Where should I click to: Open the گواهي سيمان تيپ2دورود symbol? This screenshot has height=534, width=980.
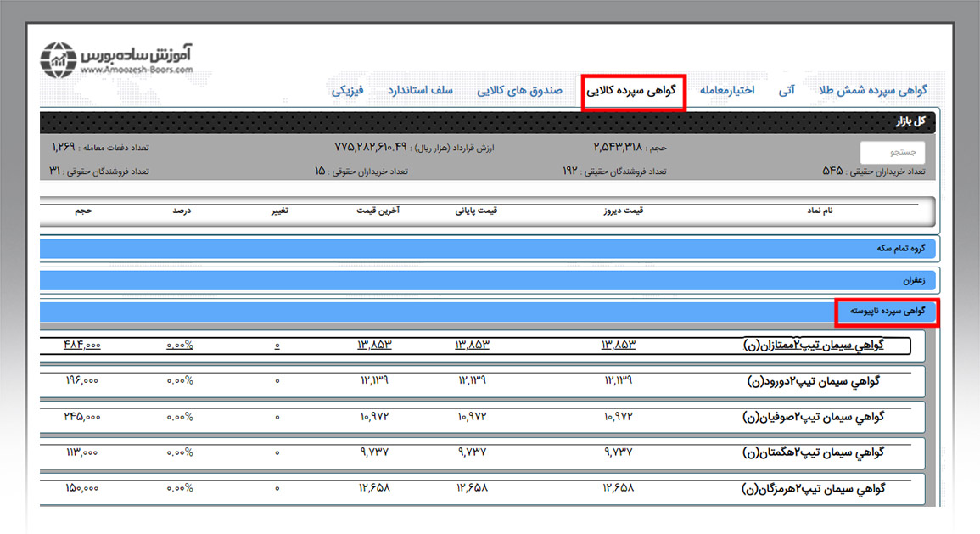[x=813, y=381]
